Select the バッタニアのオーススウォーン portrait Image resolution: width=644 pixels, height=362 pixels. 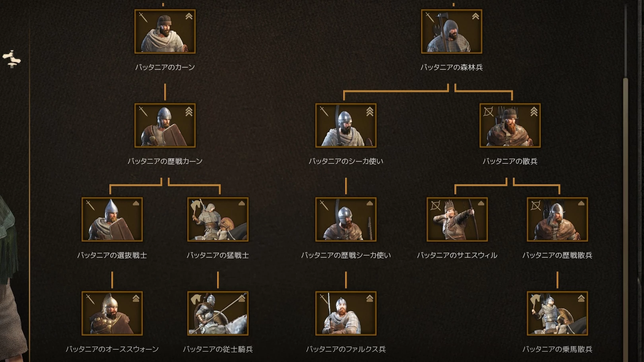pos(112,313)
